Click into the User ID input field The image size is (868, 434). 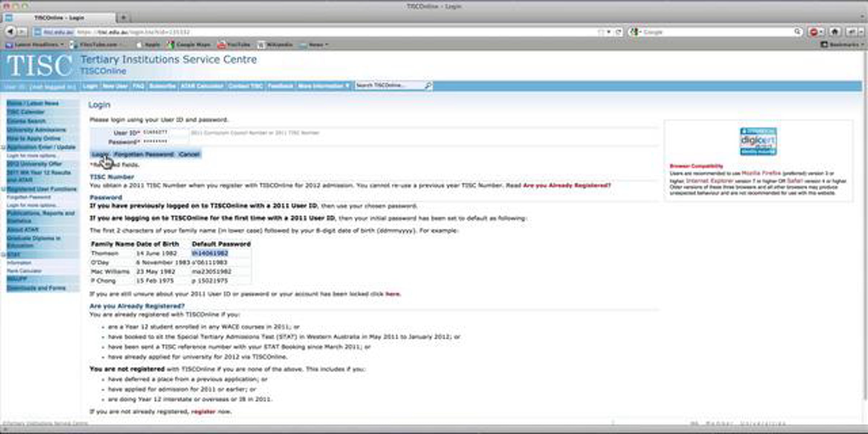point(165,133)
